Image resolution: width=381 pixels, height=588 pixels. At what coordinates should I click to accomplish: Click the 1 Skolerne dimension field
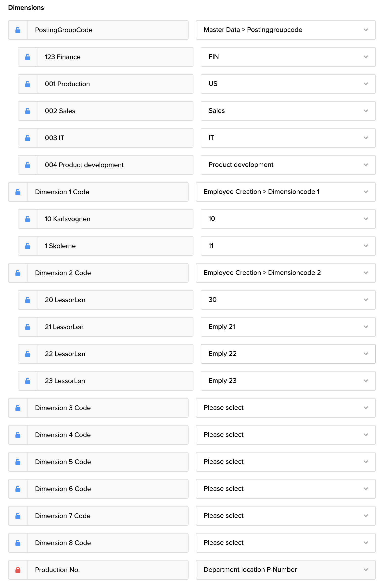click(x=115, y=246)
